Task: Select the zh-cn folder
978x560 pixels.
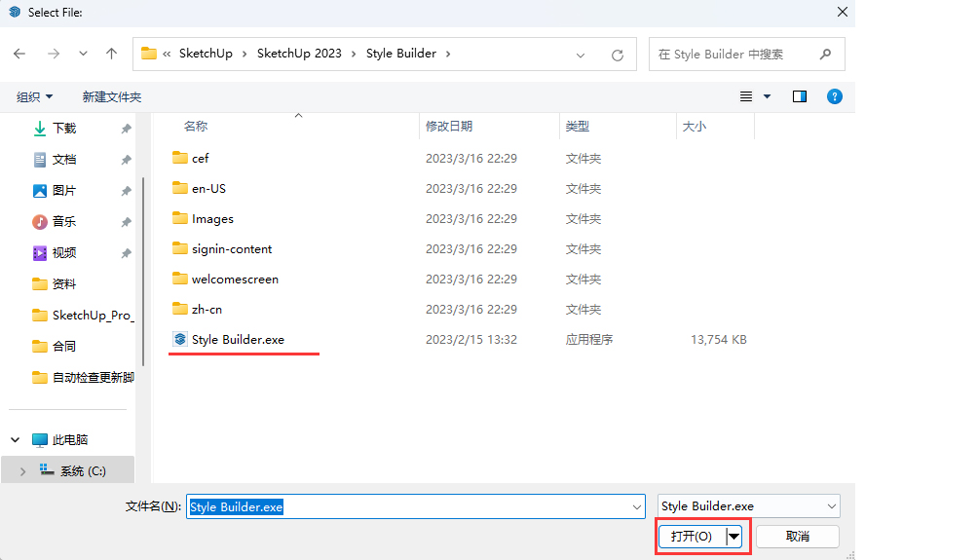Action: click(x=207, y=310)
